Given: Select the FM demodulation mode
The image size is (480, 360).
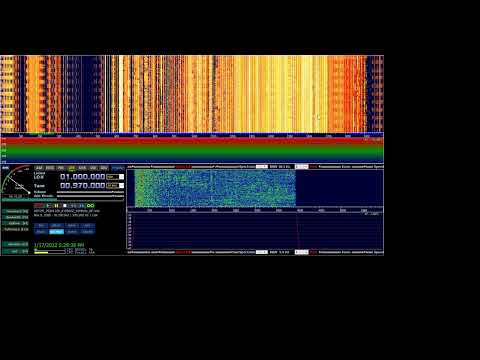Looking at the screenshot, I should (61, 168).
